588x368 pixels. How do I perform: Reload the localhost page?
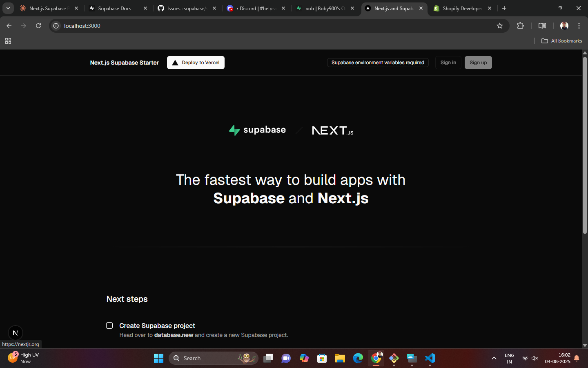(x=38, y=26)
